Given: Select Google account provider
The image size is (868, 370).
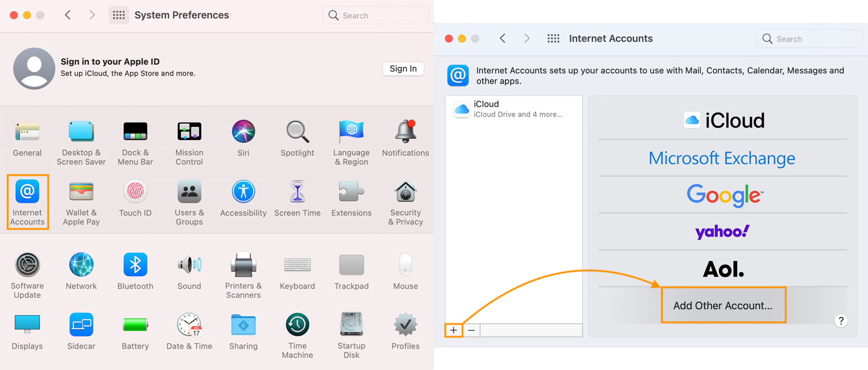Looking at the screenshot, I should pyautogui.click(x=723, y=195).
